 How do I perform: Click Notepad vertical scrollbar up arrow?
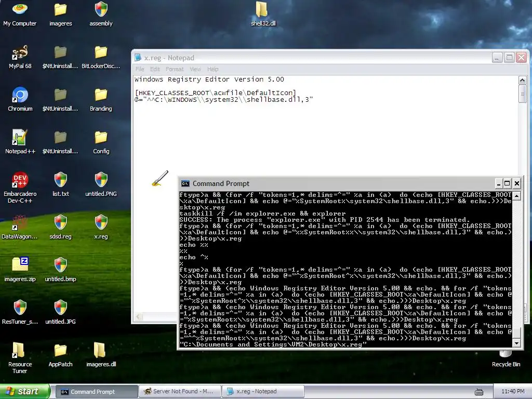coord(523,81)
